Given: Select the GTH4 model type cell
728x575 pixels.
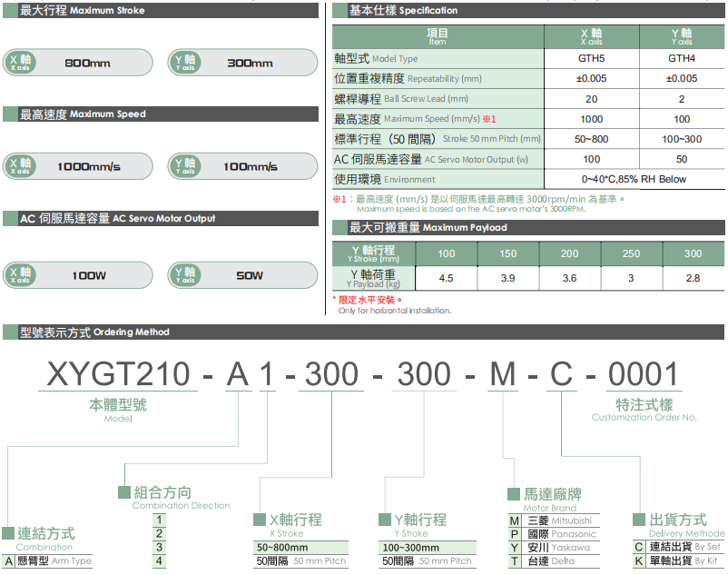Looking at the screenshot, I should (x=682, y=58).
